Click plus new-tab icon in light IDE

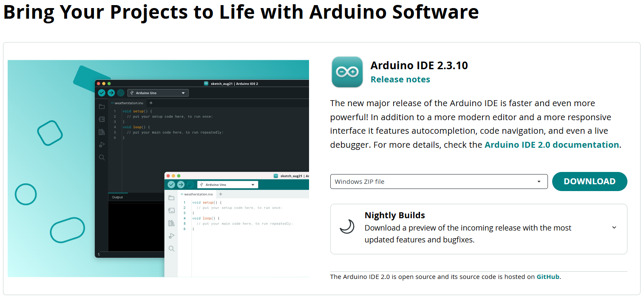point(221,194)
